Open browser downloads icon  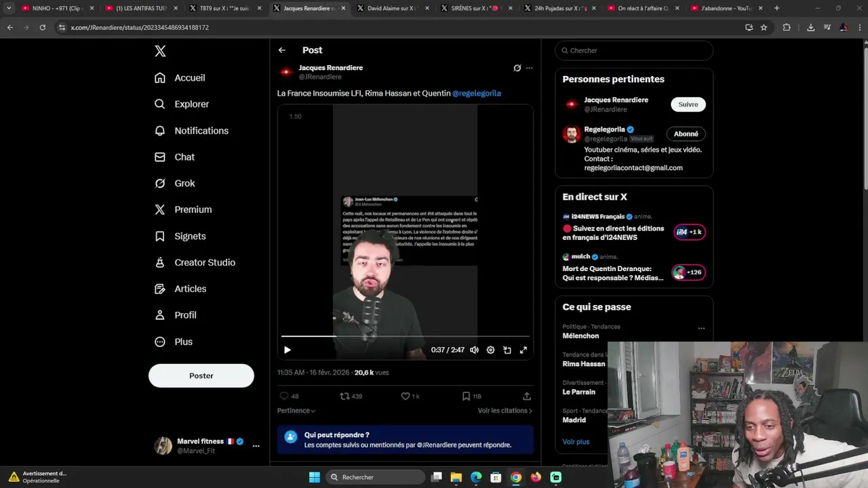tap(810, 28)
